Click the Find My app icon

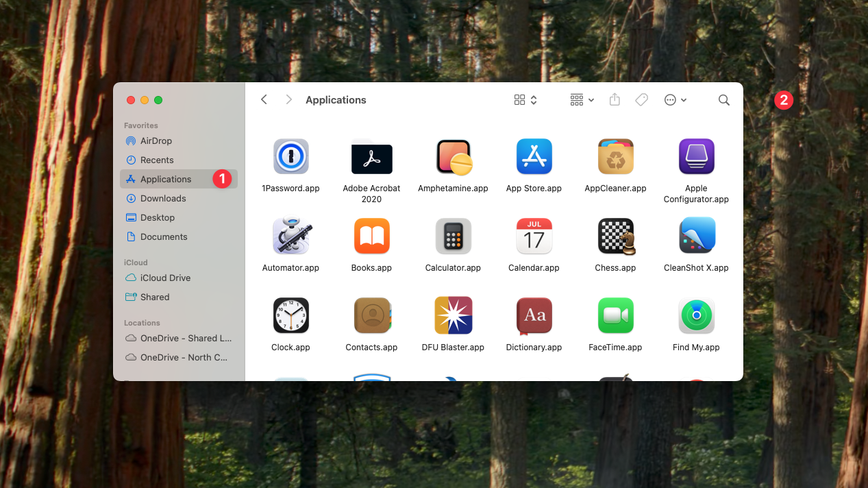pos(696,316)
